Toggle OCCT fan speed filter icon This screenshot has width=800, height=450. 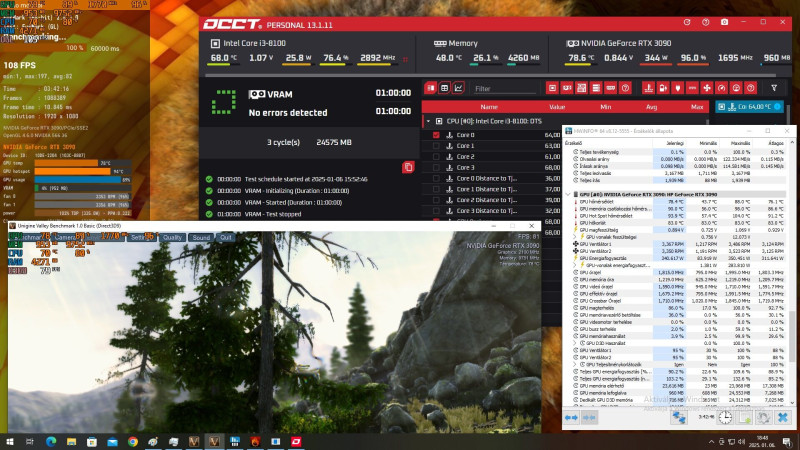pos(707,88)
